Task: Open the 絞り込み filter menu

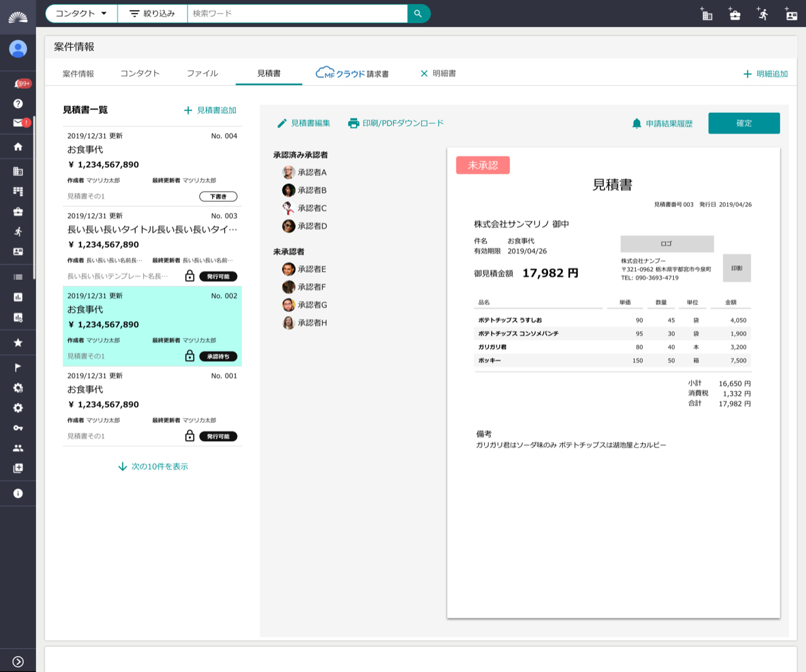Action: [152, 14]
